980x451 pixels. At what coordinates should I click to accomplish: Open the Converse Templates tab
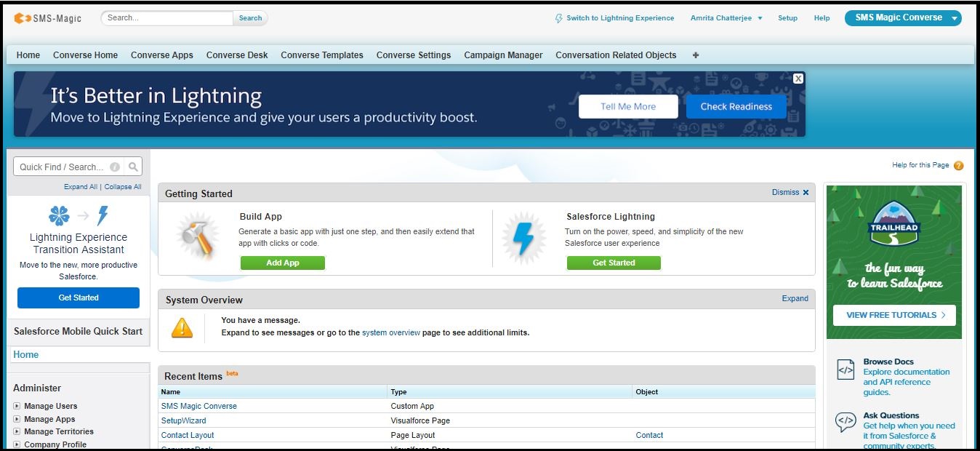point(322,55)
